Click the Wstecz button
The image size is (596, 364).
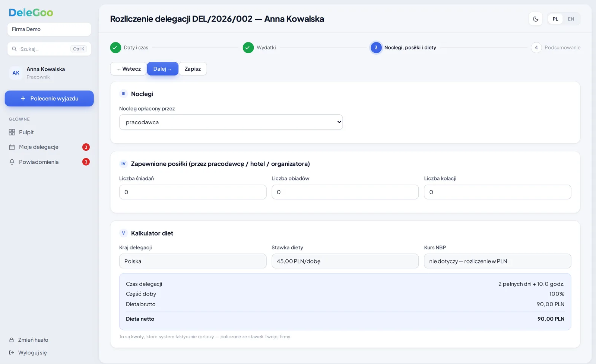point(129,69)
